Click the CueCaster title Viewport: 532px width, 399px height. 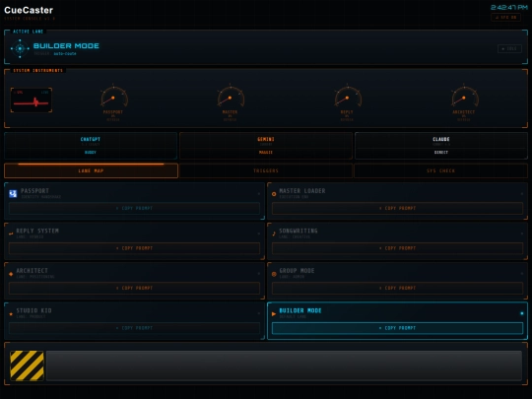[x=29, y=10]
